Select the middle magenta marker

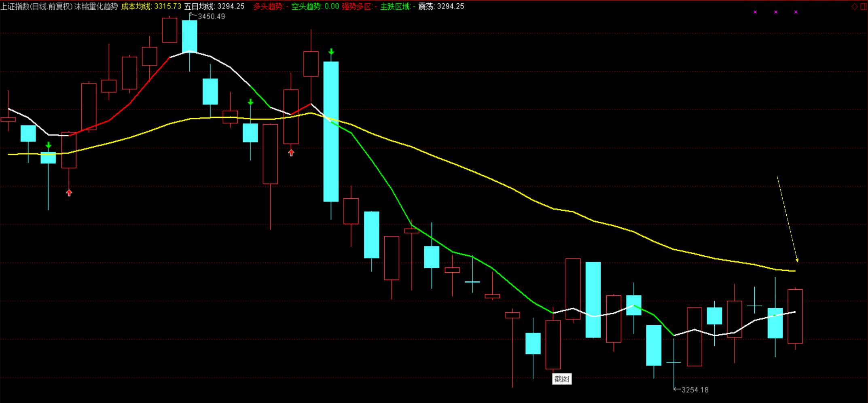(x=776, y=12)
